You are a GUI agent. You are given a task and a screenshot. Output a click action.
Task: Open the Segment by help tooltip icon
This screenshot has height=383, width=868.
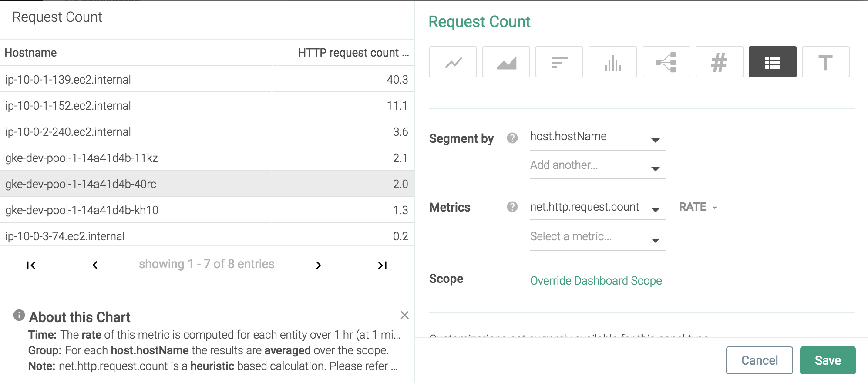[512, 138]
